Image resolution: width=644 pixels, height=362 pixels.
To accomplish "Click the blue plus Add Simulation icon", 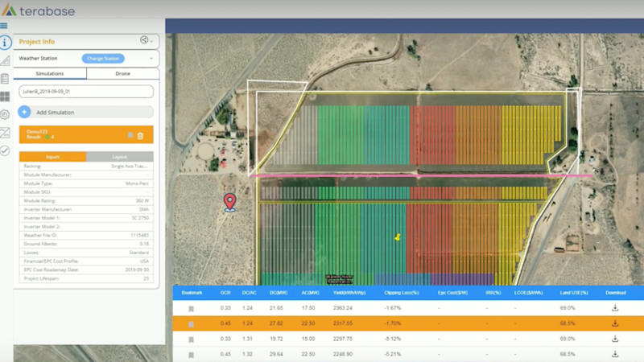I will tap(24, 112).
